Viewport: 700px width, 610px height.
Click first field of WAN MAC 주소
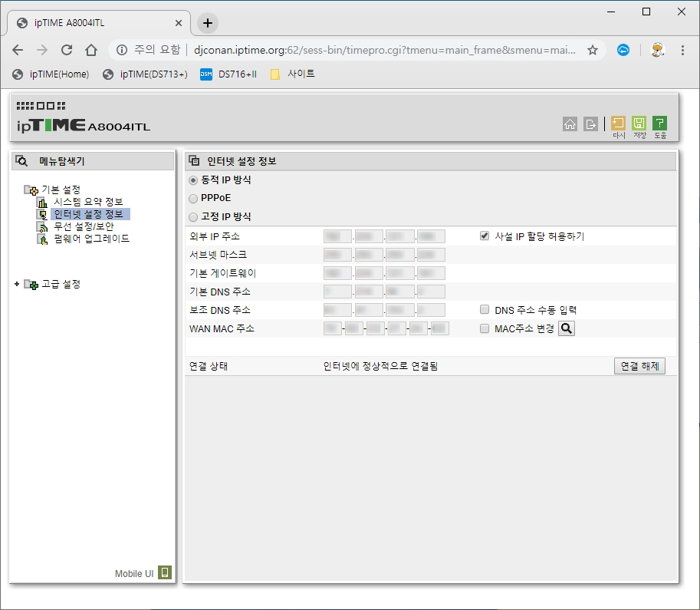[333, 328]
